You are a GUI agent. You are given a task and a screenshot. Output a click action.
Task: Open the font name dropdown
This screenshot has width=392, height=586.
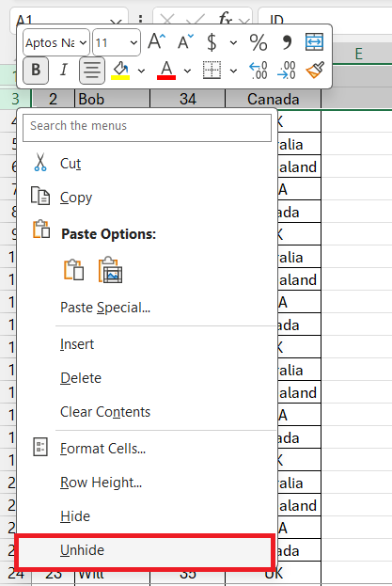point(84,42)
